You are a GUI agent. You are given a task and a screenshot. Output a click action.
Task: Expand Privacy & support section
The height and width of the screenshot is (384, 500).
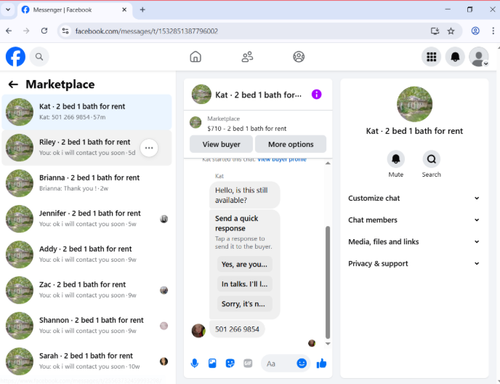[x=414, y=264]
